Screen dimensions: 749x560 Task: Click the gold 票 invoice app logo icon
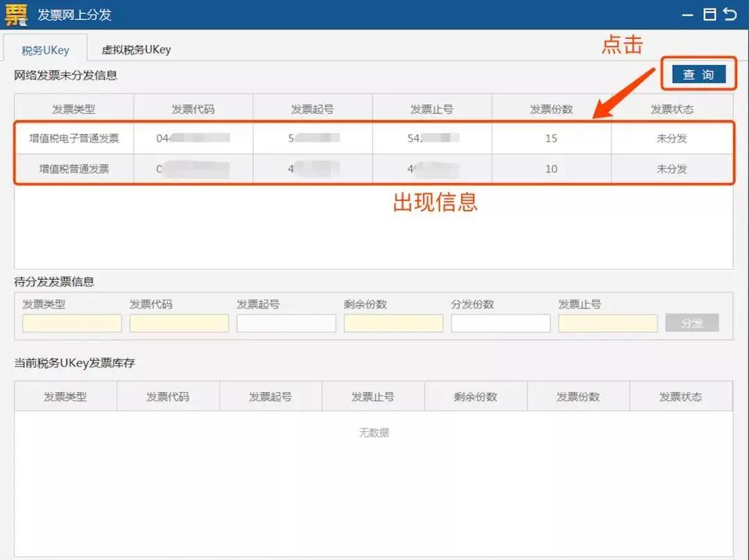coord(15,14)
